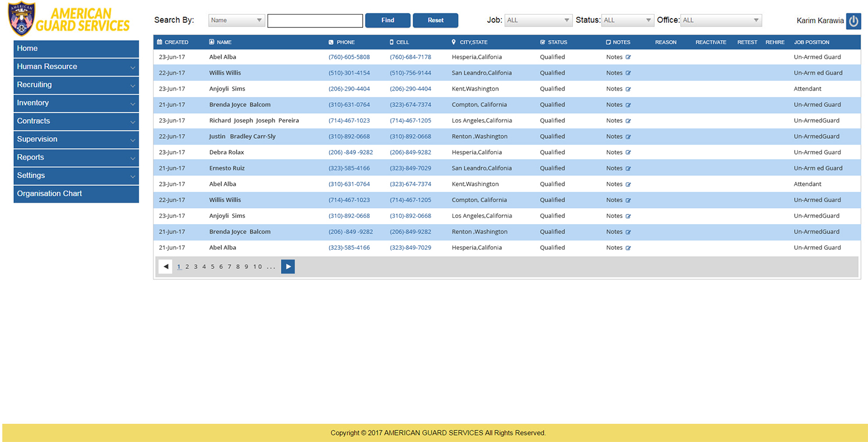Open the Organisation Chart menu item

pos(76,194)
